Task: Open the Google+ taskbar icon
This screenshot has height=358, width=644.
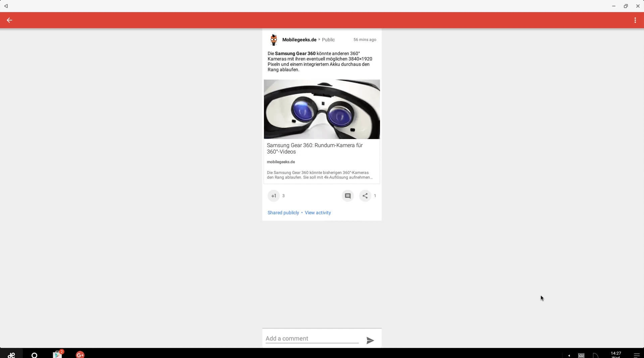Action: 80,355
